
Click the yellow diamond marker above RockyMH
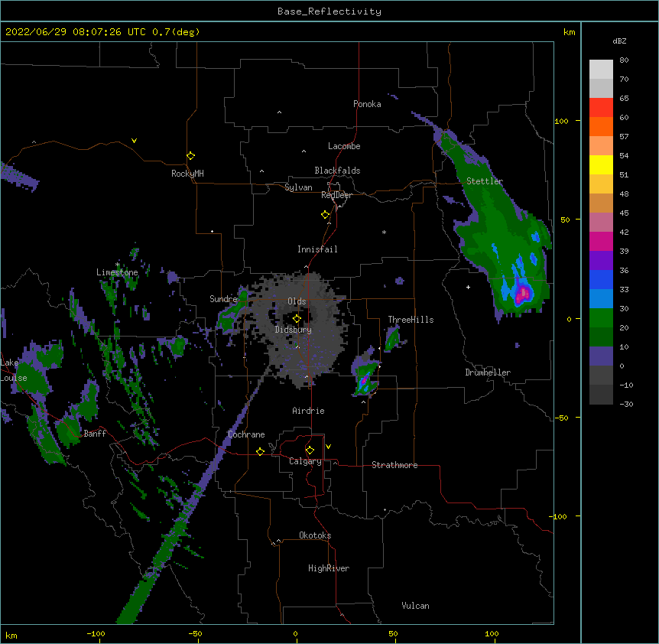click(x=190, y=155)
